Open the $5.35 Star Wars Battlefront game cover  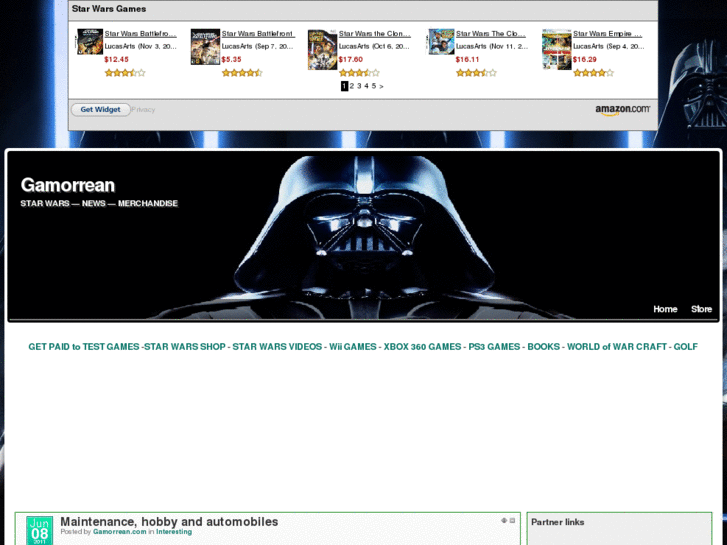pyautogui.click(x=205, y=47)
